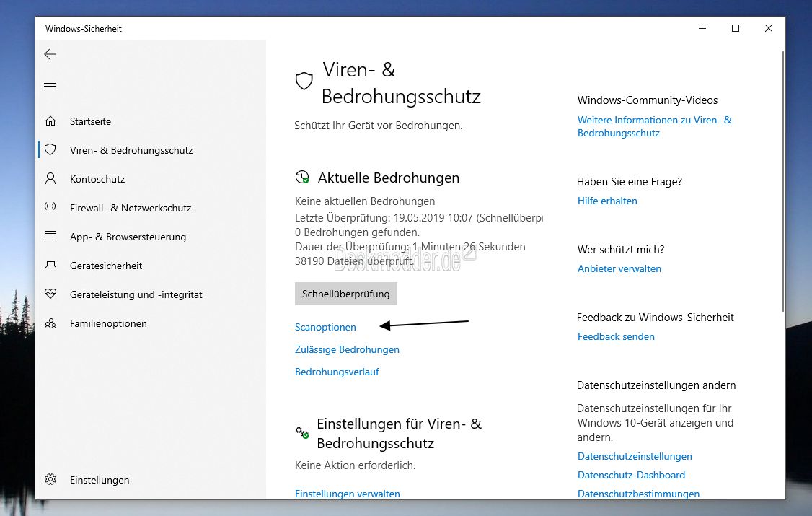Start the Schnellüberprüfung scan
This screenshot has width=812, height=516.
345,294
